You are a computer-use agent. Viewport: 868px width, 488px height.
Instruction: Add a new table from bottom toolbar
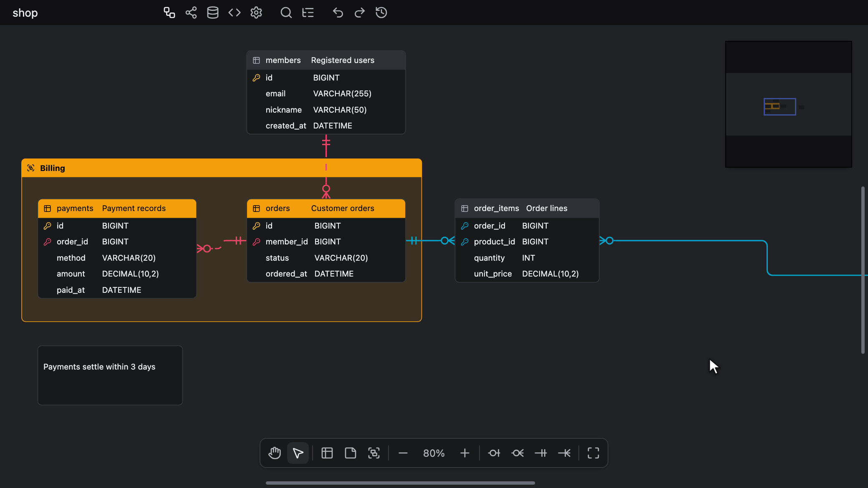click(x=327, y=453)
